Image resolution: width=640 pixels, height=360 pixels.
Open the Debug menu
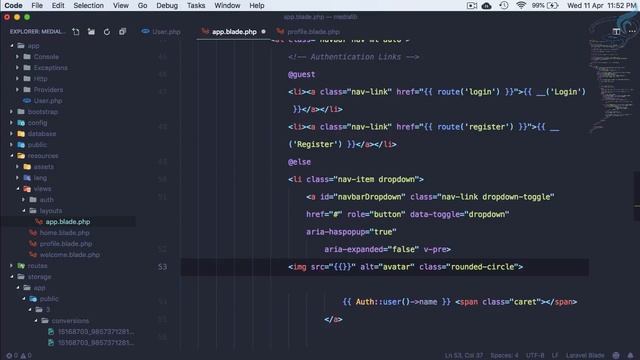coord(167,5)
